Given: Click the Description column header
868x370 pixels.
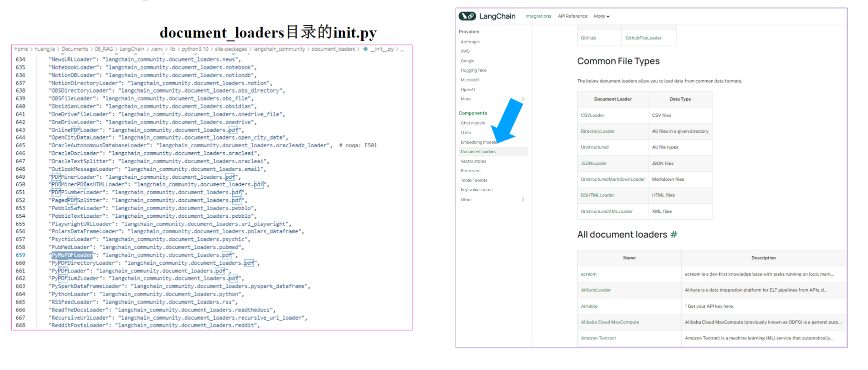Looking at the screenshot, I should (763, 258).
